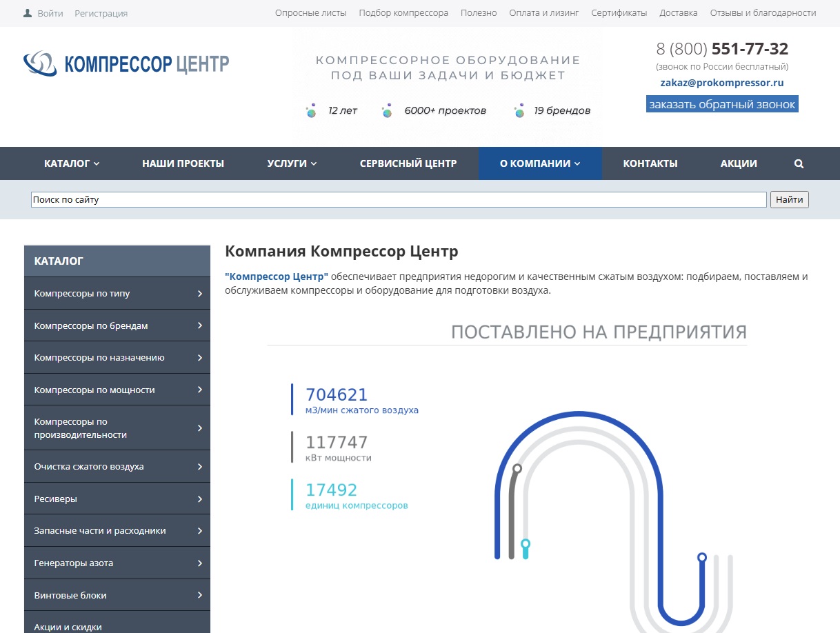Click the "Компрессор Центр" bold text link
Viewport: 840px width, 633px height.
277,277
